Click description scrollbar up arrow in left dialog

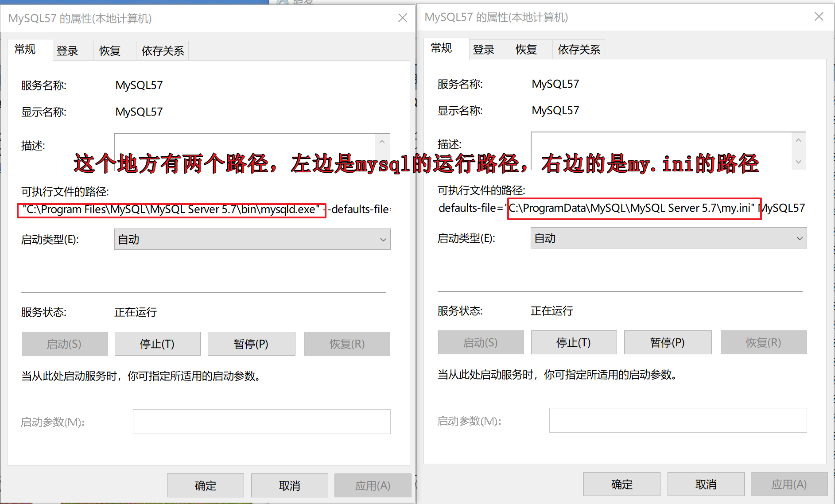382,142
